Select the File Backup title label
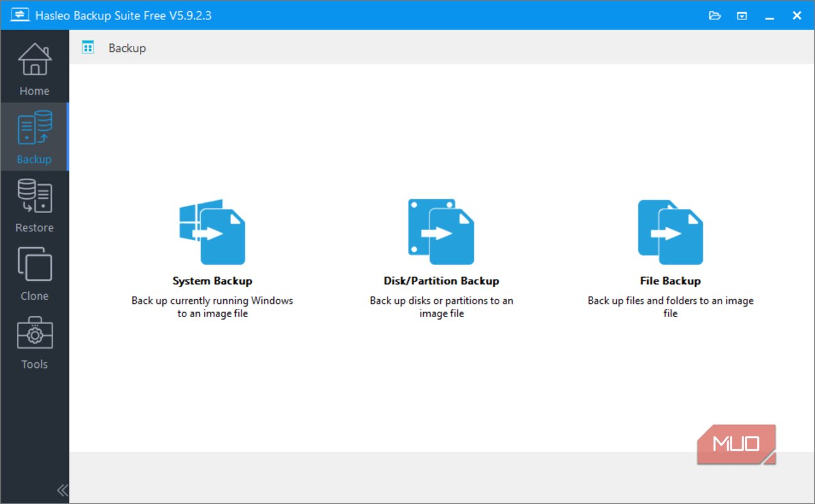 670,281
